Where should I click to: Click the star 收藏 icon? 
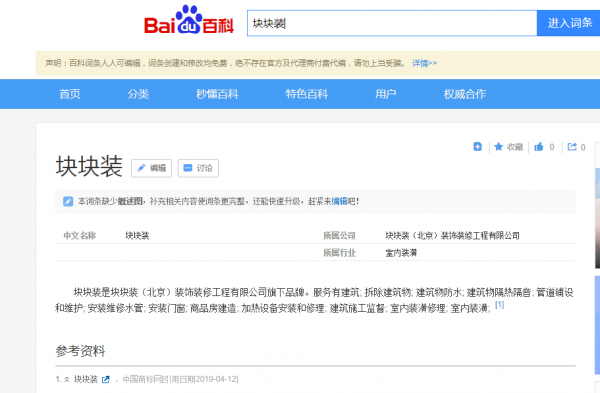(499, 147)
